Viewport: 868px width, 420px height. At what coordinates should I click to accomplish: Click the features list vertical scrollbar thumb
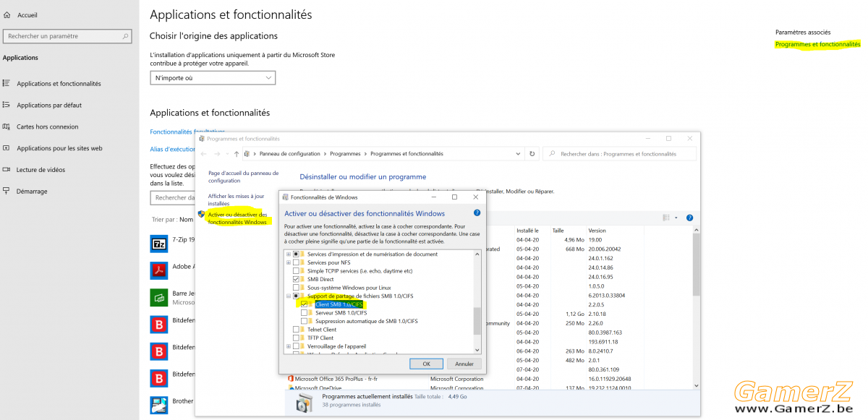477,320
